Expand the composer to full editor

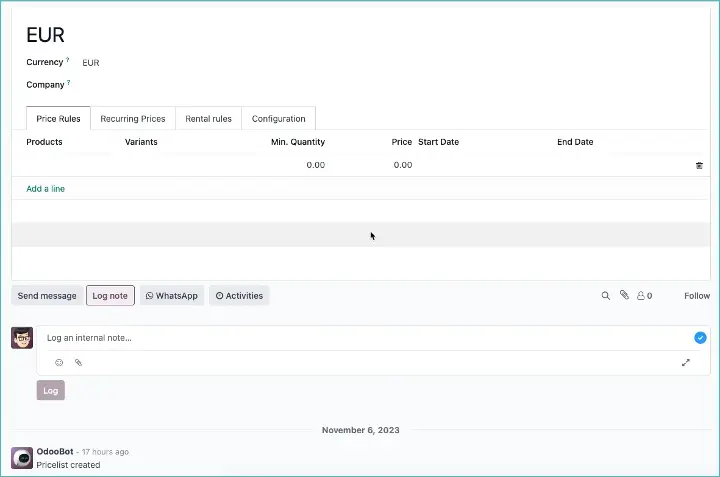(x=686, y=363)
